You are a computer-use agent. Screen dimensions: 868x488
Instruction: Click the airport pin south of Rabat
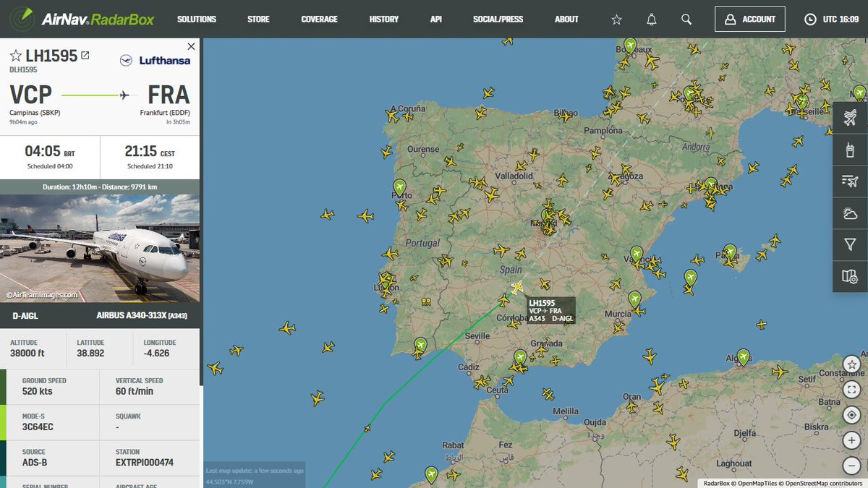pyautogui.click(x=431, y=475)
